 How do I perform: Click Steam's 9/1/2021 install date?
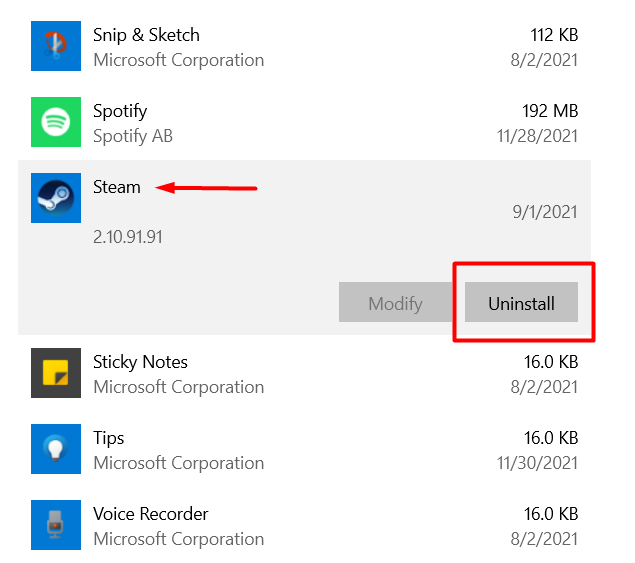[543, 212]
